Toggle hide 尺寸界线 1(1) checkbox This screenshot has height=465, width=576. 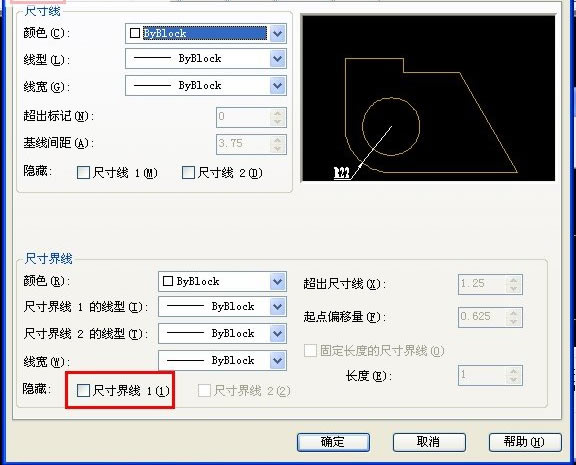point(83,390)
